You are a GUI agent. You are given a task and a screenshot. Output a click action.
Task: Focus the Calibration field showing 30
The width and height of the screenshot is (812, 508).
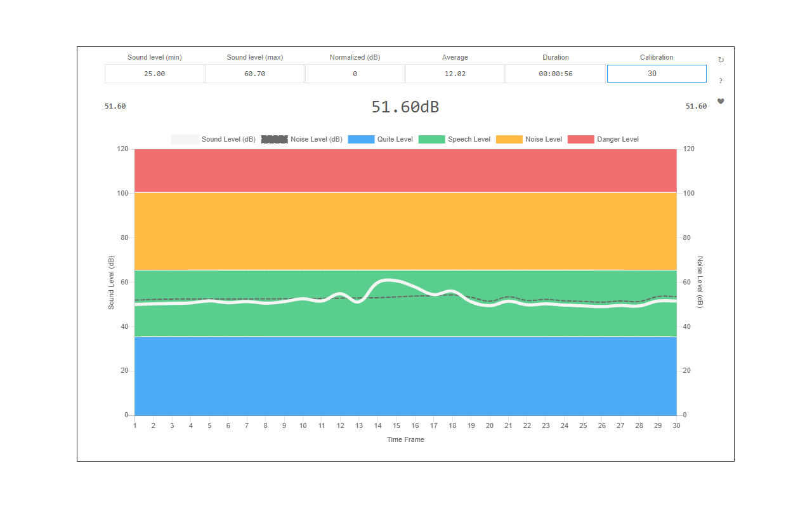(657, 74)
